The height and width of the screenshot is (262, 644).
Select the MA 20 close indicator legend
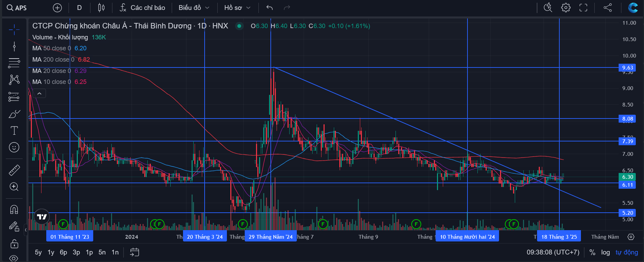click(59, 71)
